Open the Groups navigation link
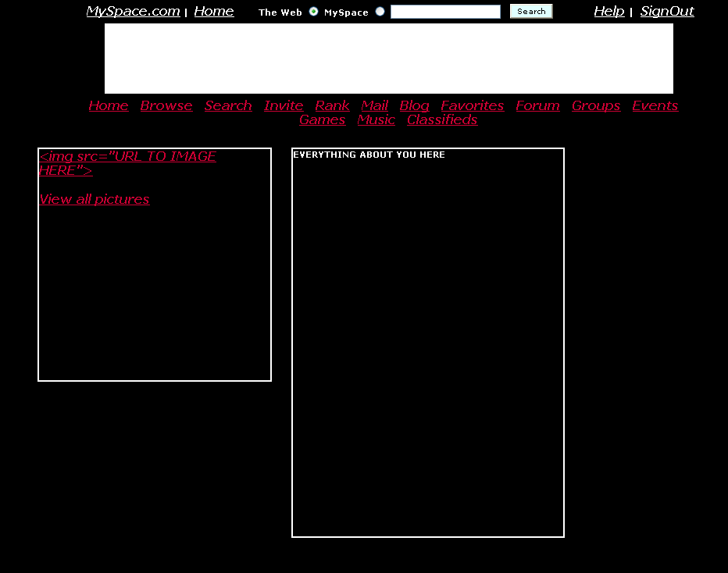The width and height of the screenshot is (728, 573). pos(595,105)
